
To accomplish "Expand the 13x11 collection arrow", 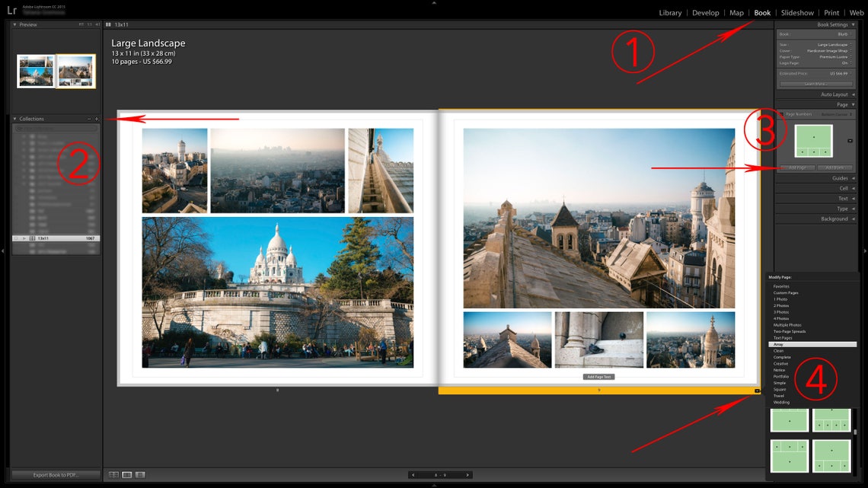I will 24,238.
